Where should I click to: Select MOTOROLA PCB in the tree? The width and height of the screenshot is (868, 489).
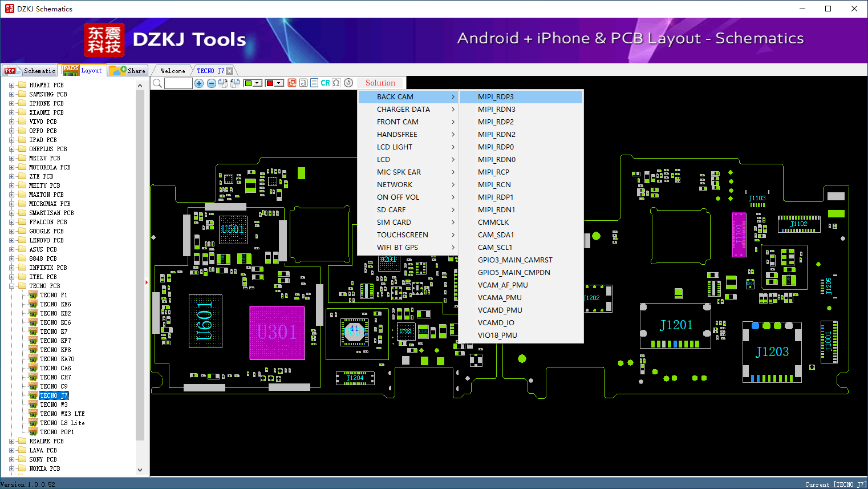coord(50,167)
